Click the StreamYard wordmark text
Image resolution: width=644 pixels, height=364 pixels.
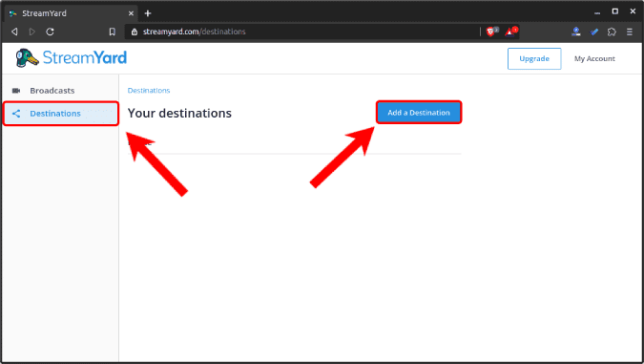(85, 57)
